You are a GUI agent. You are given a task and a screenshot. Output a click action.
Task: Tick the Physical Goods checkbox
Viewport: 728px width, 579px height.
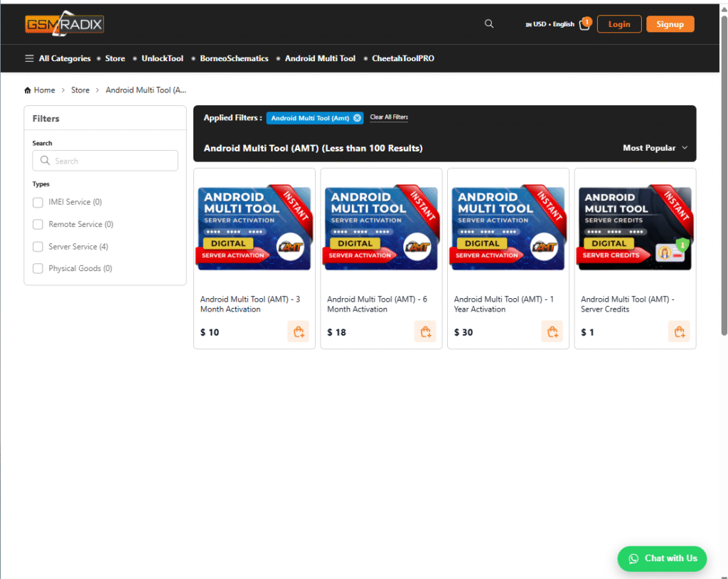pyautogui.click(x=38, y=269)
